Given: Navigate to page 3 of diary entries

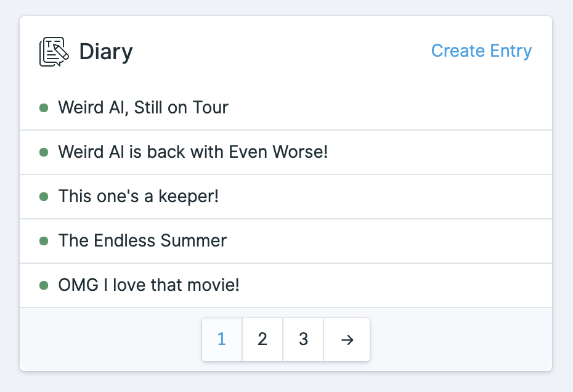Looking at the screenshot, I should pyautogui.click(x=303, y=339).
